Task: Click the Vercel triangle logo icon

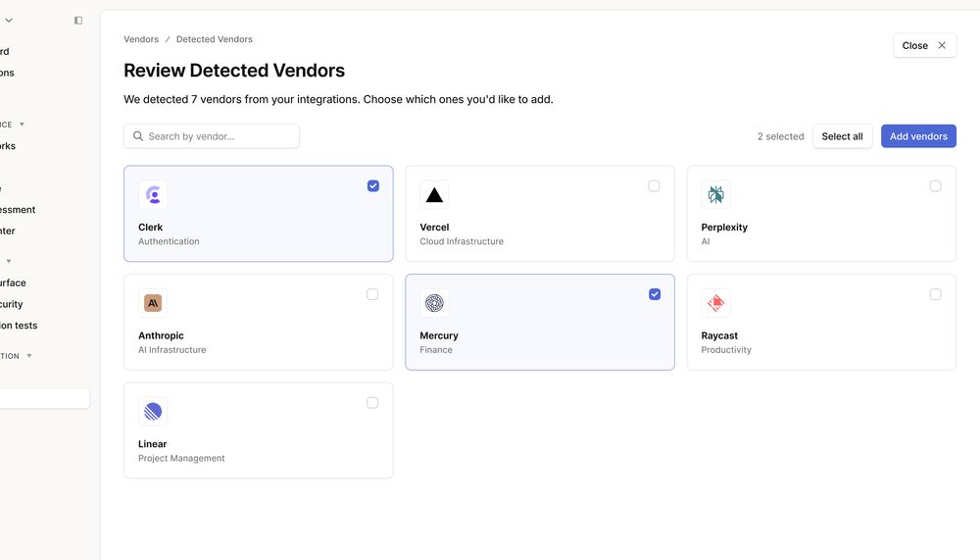Action: 434,194
